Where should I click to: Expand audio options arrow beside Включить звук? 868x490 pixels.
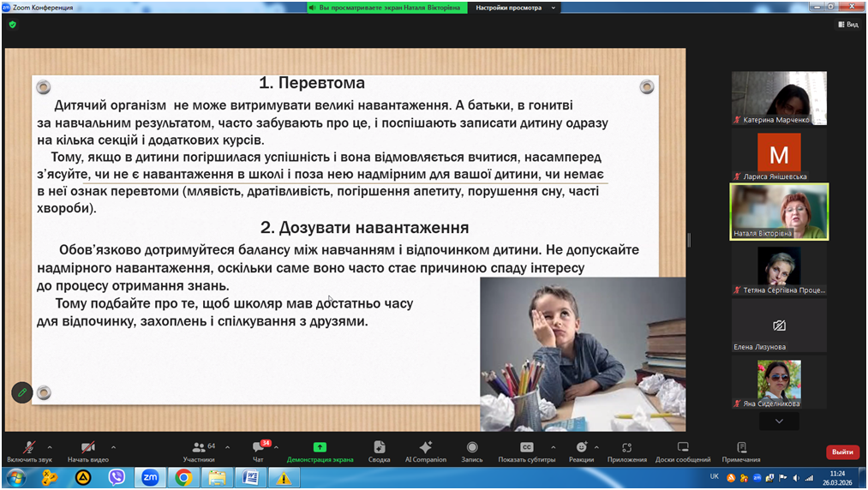(x=50, y=447)
